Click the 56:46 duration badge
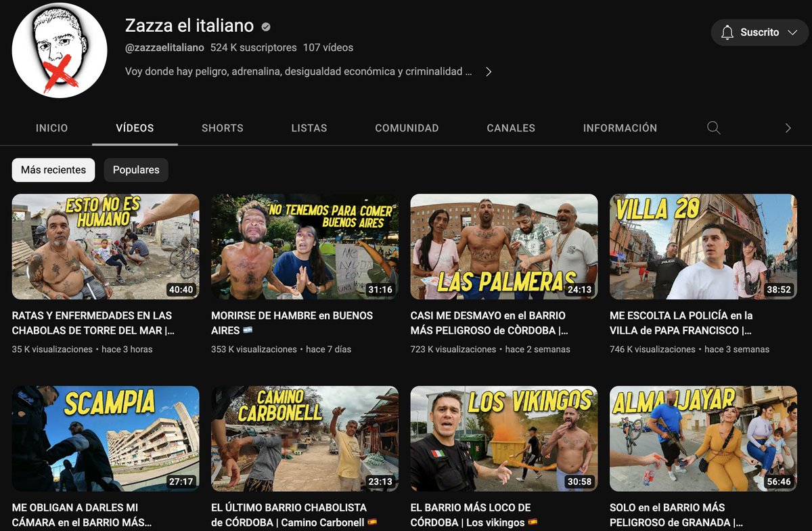 pos(778,482)
